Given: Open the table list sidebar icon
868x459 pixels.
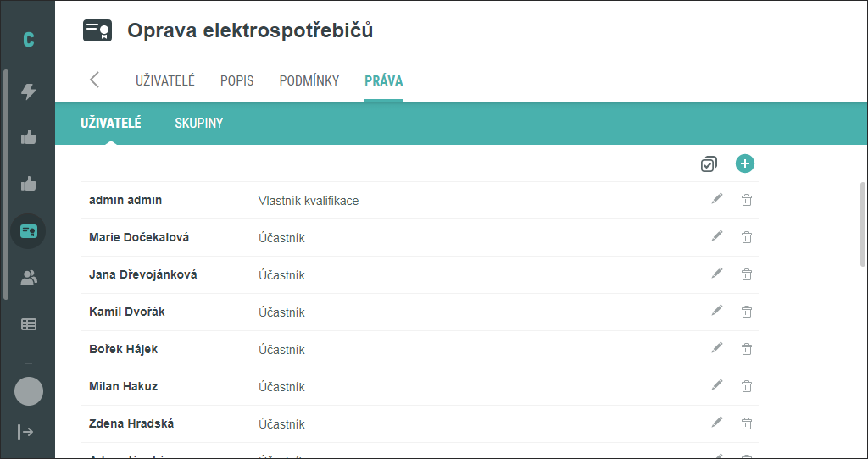Looking at the screenshot, I should click(x=28, y=324).
